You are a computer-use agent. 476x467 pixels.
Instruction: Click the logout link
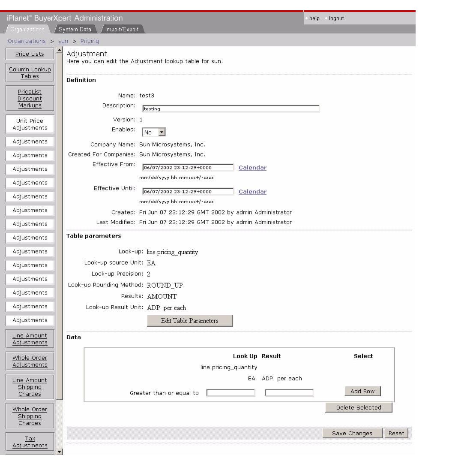[336, 18]
